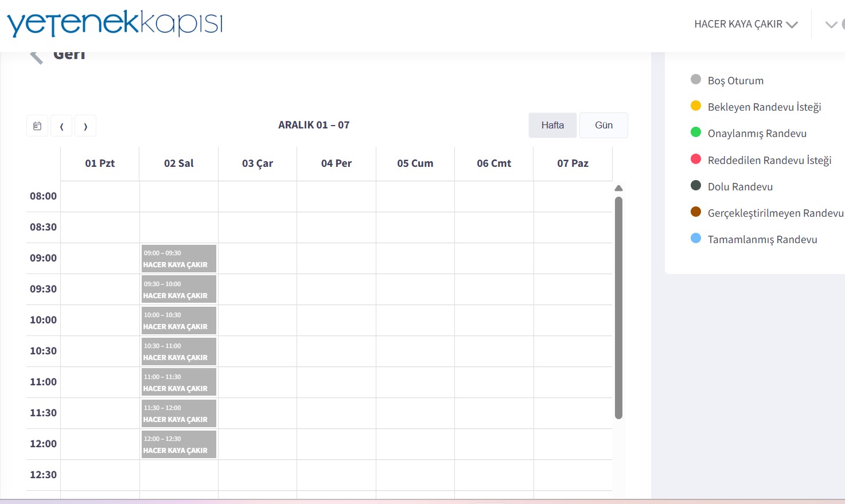Switch to Hafta week view
The image size is (845, 504).
click(552, 125)
